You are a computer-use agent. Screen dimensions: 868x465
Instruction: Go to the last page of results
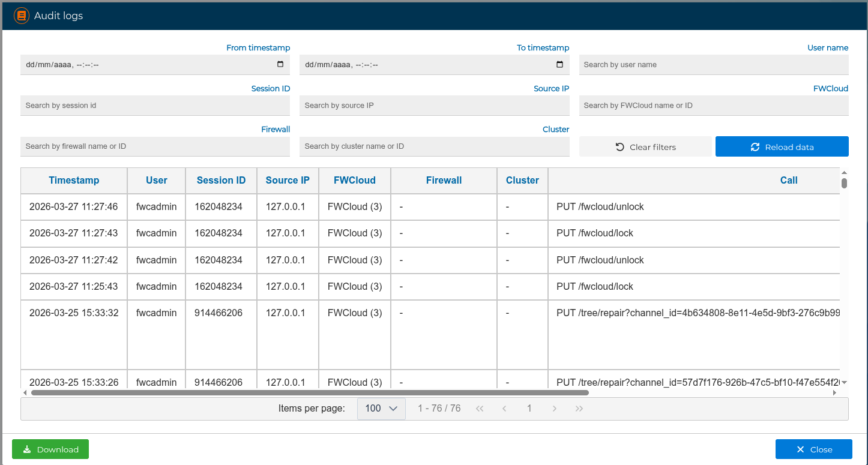[579, 409]
